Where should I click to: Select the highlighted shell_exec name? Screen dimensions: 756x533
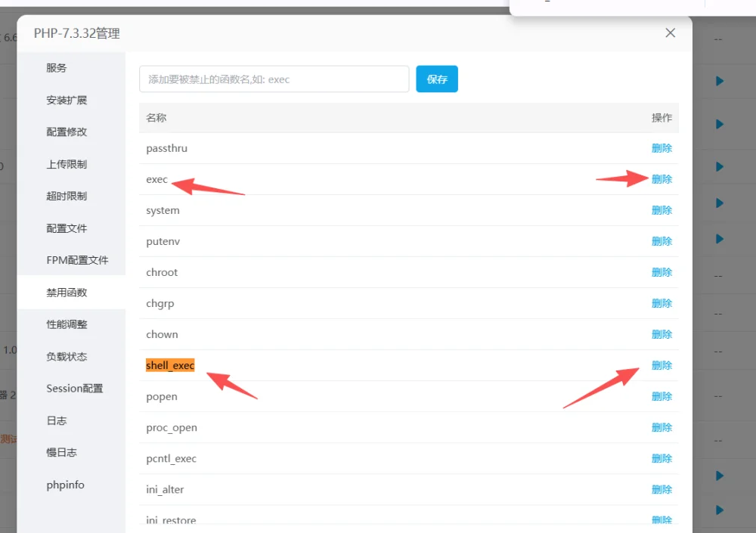(x=169, y=366)
